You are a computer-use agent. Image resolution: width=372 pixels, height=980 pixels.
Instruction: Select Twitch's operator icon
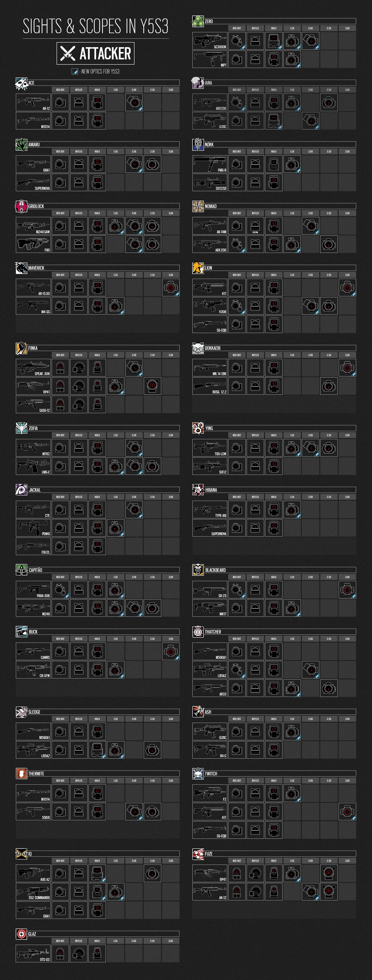[x=198, y=774]
